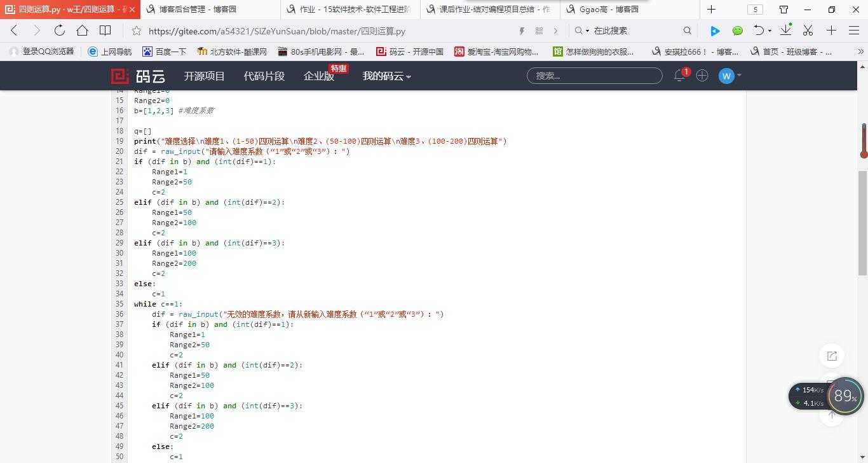The height and width of the screenshot is (463, 868).
Task: Click the scrollbar up arrow
Action: pyautogui.click(x=863, y=66)
